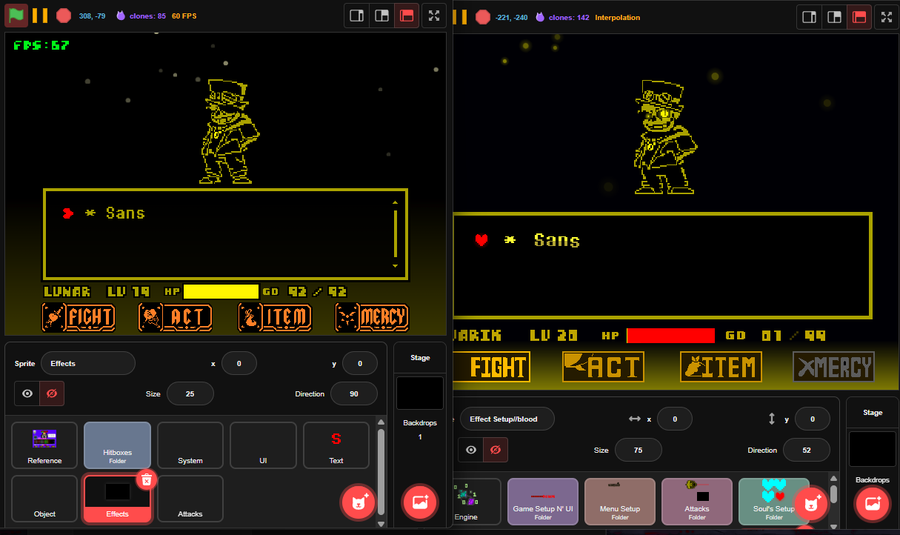Select right editor's red highlighted stage layout
This screenshot has width=900, height=535.
pos(859,17)
